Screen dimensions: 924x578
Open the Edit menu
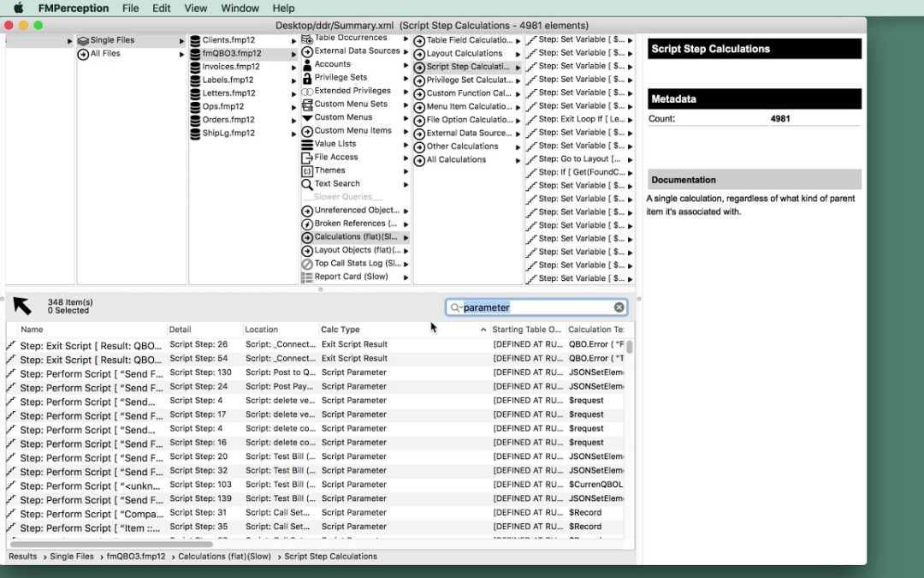[161, 9]
